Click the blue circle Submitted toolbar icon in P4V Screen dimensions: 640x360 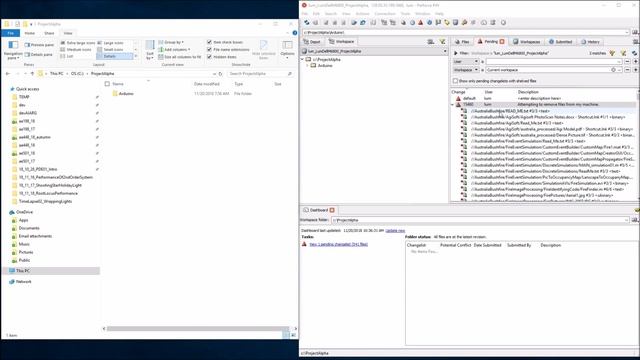tap(429, 23)
